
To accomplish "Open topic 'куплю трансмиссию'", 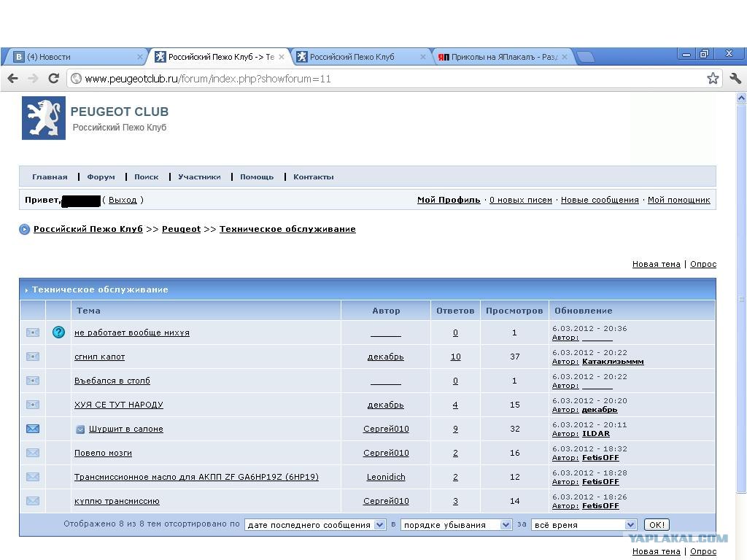I will [117, 501].
